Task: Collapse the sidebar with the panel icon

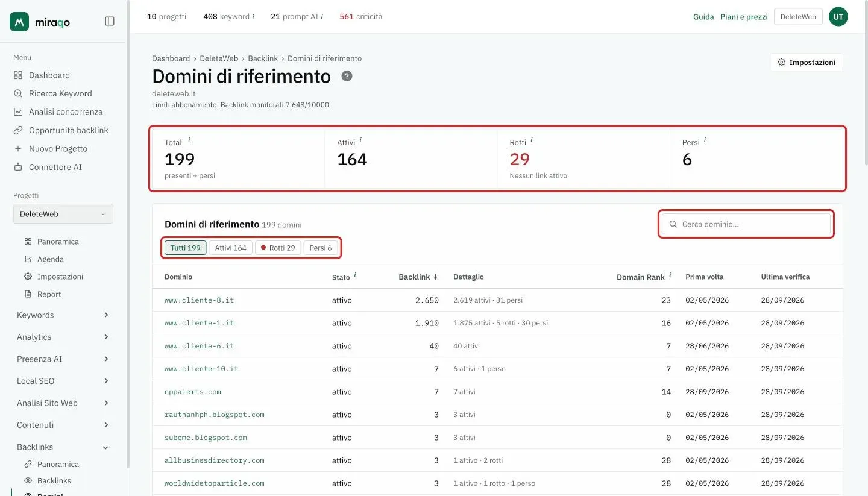Action: click(110, 21)
